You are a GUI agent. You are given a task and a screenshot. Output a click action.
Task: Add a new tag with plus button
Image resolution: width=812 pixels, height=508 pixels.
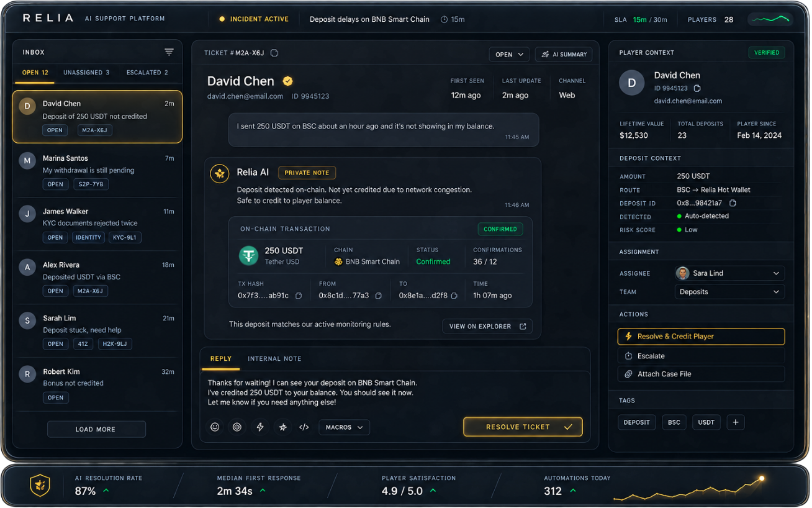[736, 422]
